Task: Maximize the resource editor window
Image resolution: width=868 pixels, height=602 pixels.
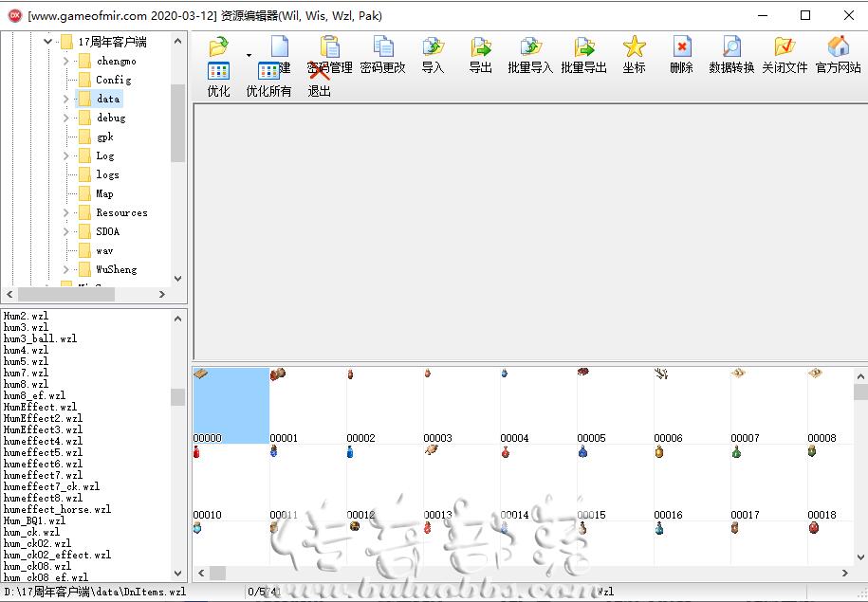Action: [x=805, y=15]
